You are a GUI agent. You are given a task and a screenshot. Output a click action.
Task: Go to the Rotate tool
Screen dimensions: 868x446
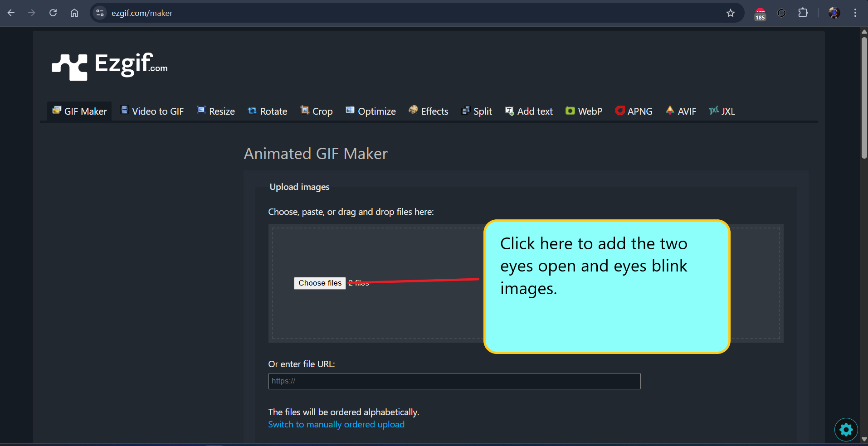[x=268, y=111]
